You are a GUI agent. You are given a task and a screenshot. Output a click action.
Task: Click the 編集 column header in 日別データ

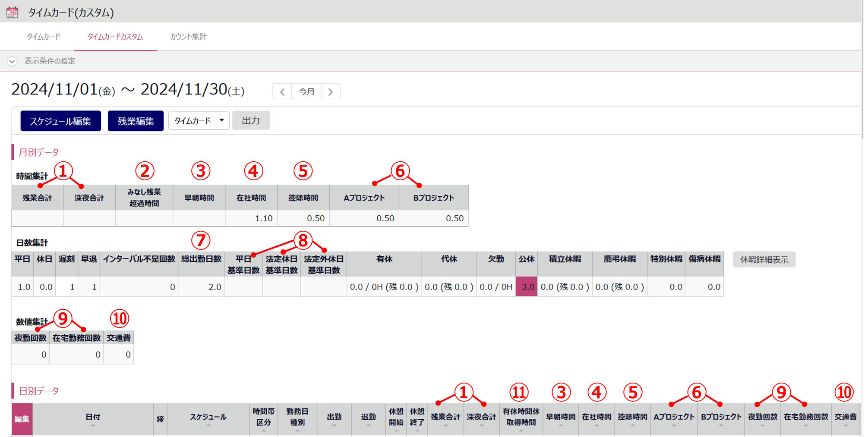click(22, 418)
